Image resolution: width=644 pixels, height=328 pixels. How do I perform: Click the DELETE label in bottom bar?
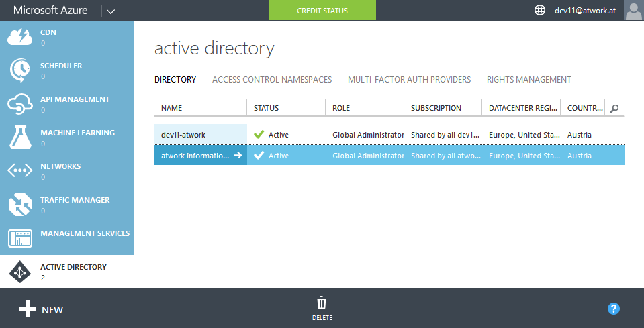[322, 318]
